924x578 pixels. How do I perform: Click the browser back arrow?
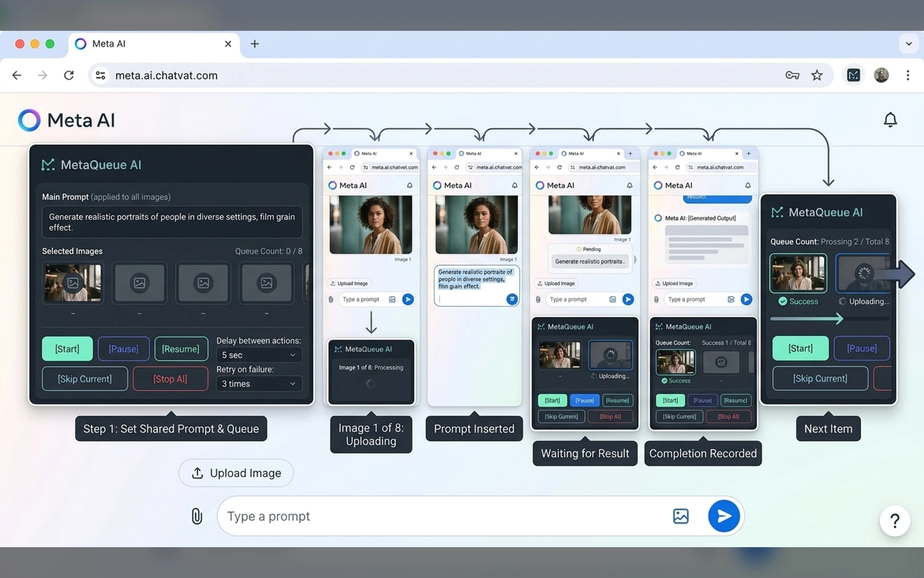17,75
